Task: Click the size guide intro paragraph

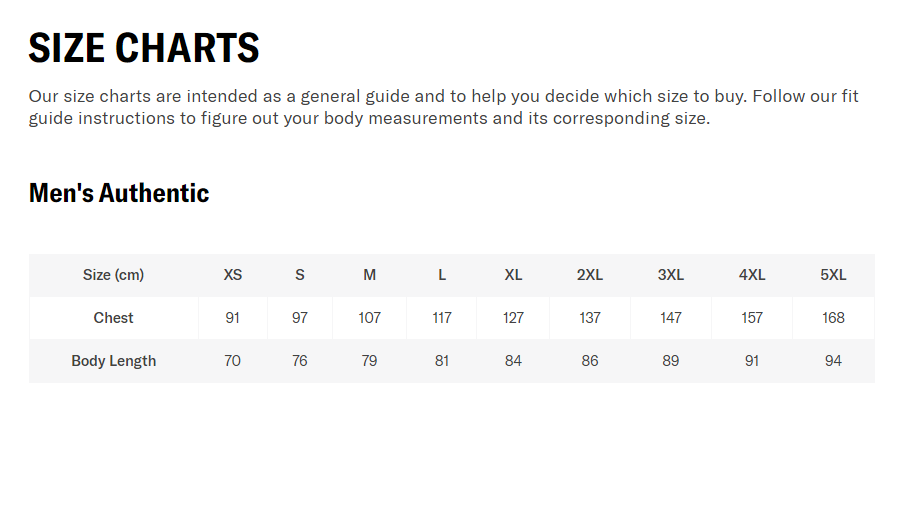Action: [x=444, y=107]
